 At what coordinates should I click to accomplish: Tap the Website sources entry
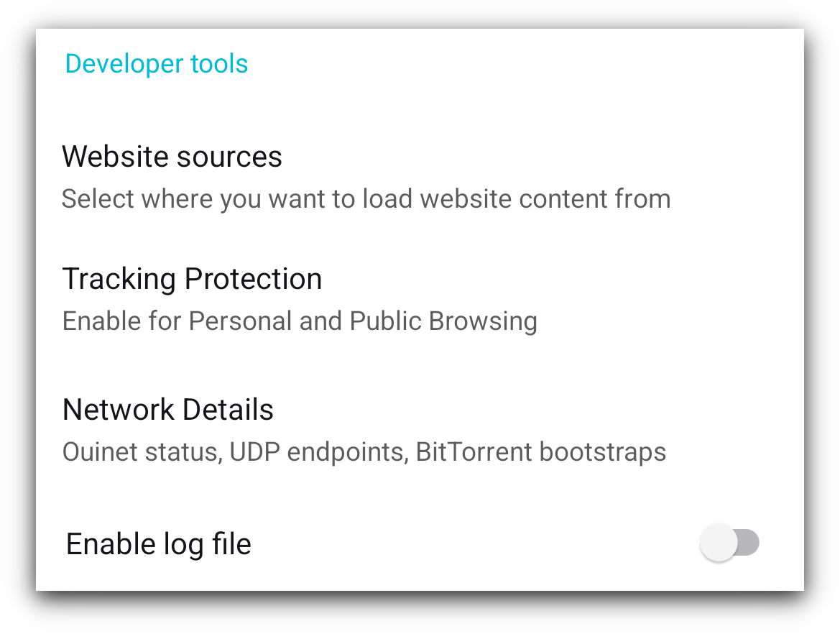click(x=172, y=157)
